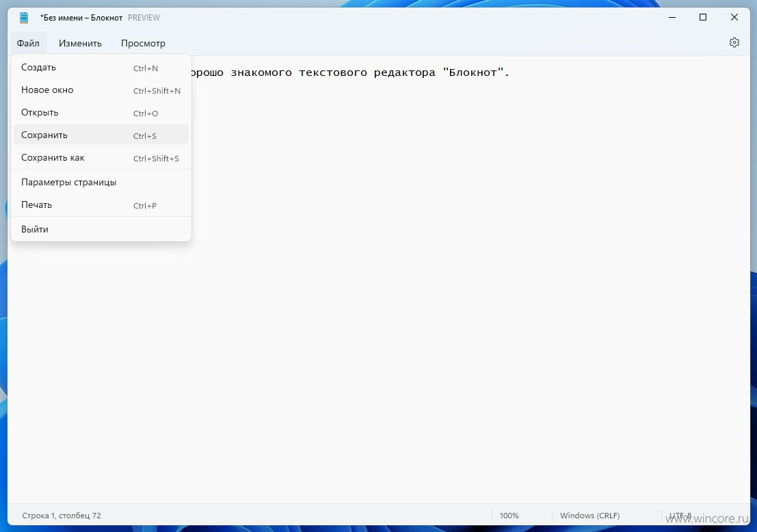
Task: Select Новое окно menu entry
Action: pos(101,90)
